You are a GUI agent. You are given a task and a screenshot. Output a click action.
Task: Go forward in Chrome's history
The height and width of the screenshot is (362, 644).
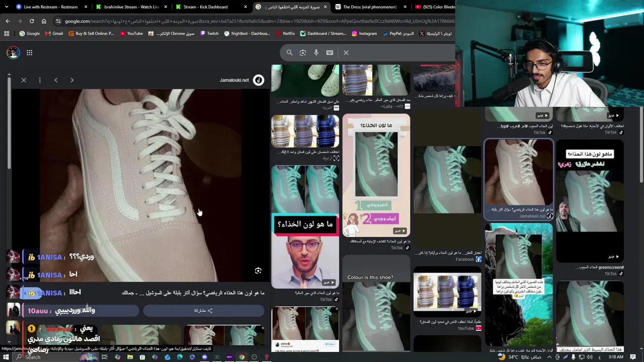pos(20,21)
